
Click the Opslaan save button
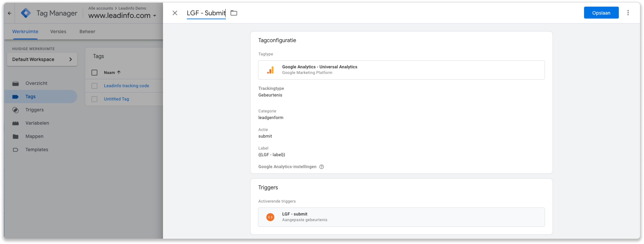[x=601, y=13]
